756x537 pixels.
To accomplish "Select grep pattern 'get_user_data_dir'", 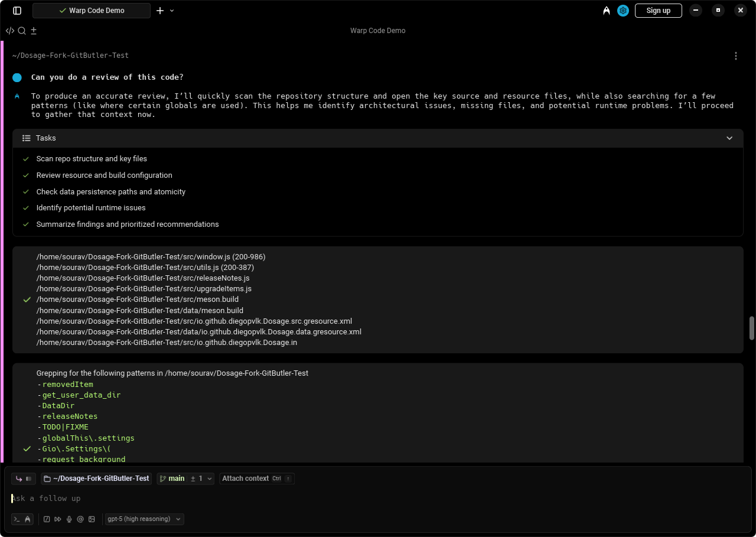I will (82, 395).
